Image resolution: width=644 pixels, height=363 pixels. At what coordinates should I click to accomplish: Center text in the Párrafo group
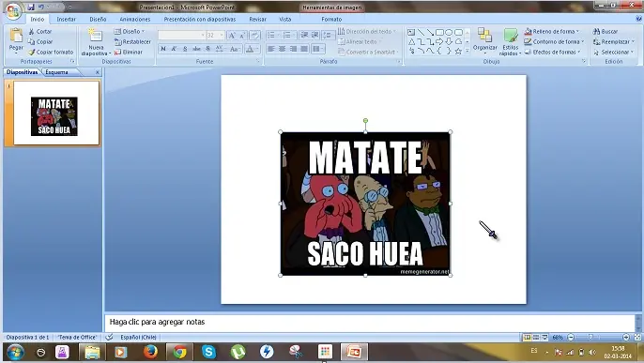(283, 49)
